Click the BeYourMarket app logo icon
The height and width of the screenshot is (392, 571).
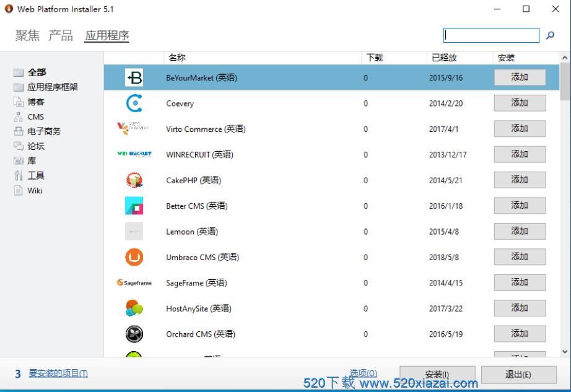[x=134, y=77]
